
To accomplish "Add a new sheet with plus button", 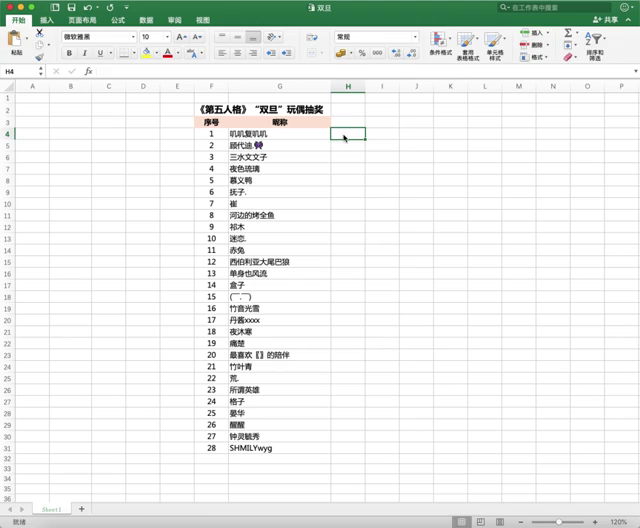I will pos(81,509).
